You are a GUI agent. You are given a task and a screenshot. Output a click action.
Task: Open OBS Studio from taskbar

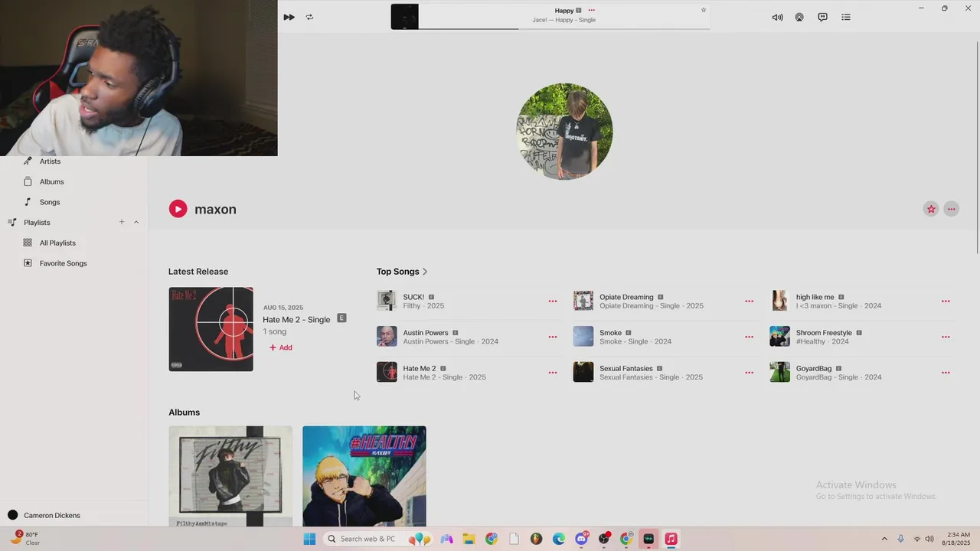click(x=604, y=539)
